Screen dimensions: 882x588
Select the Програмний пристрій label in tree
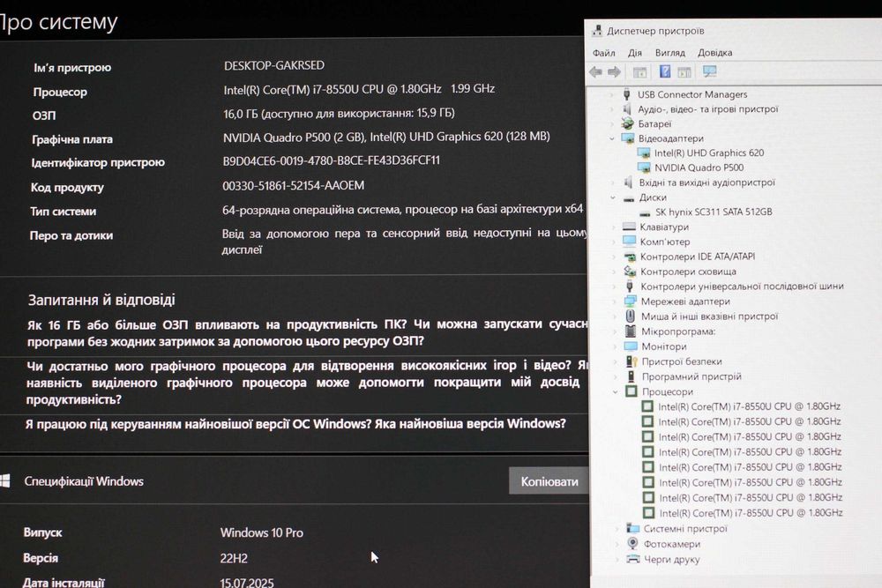pyautogui.click(x=691, y=376)
